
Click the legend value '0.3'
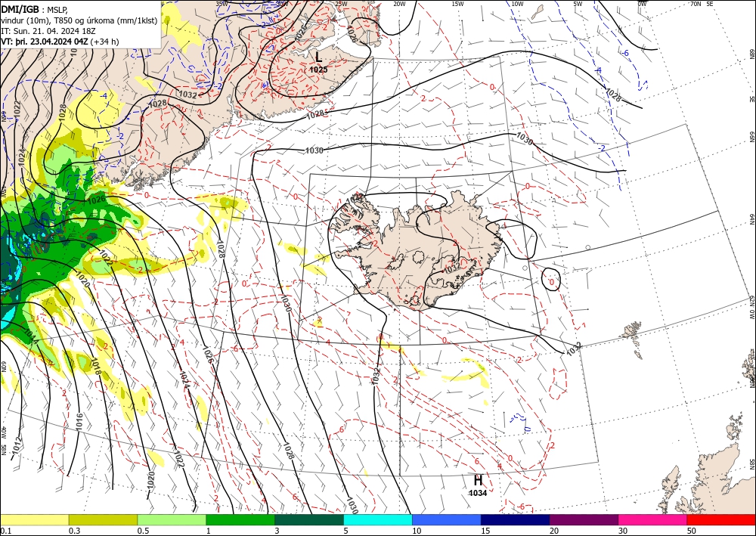pyautogui.click(x=73, y=531)
